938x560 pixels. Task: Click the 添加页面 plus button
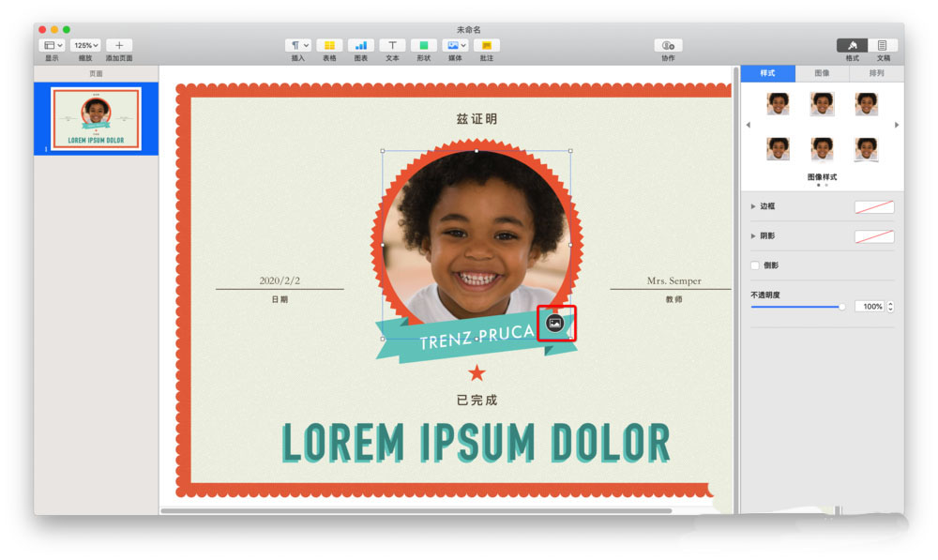tap(119, 45)
